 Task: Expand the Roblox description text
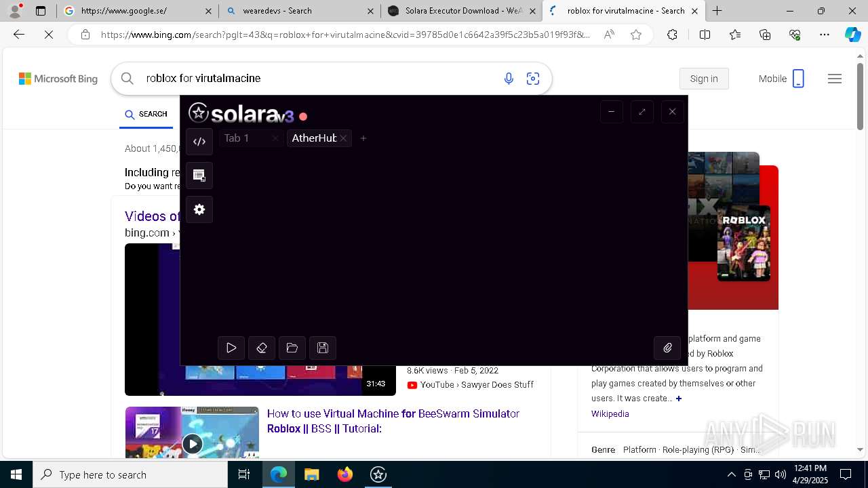click(x=678, y=399)
